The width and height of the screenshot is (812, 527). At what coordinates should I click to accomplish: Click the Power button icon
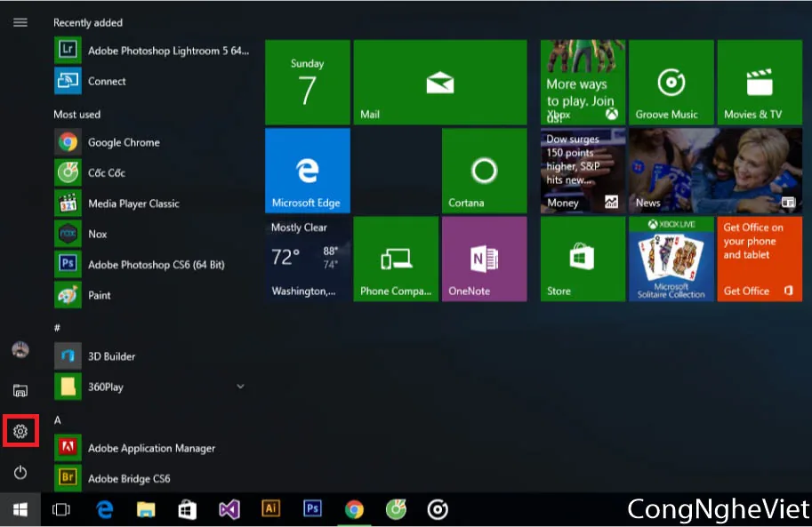click(20, 472)
